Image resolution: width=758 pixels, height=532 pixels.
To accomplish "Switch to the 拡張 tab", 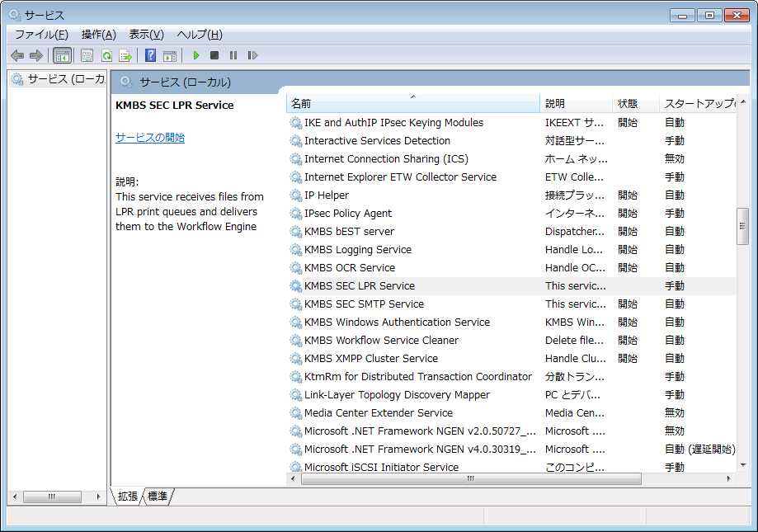I will pos(128,497).
